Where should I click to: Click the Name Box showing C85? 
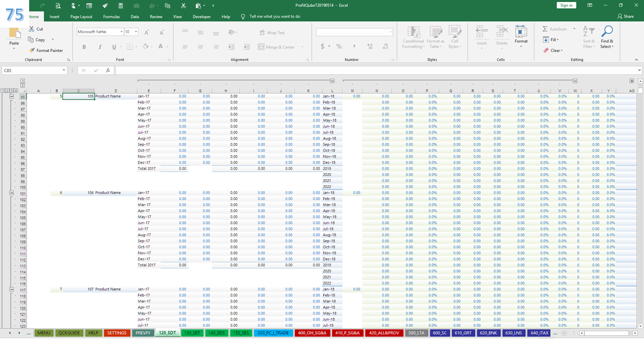pyautogui.click(x=34, y=70)
